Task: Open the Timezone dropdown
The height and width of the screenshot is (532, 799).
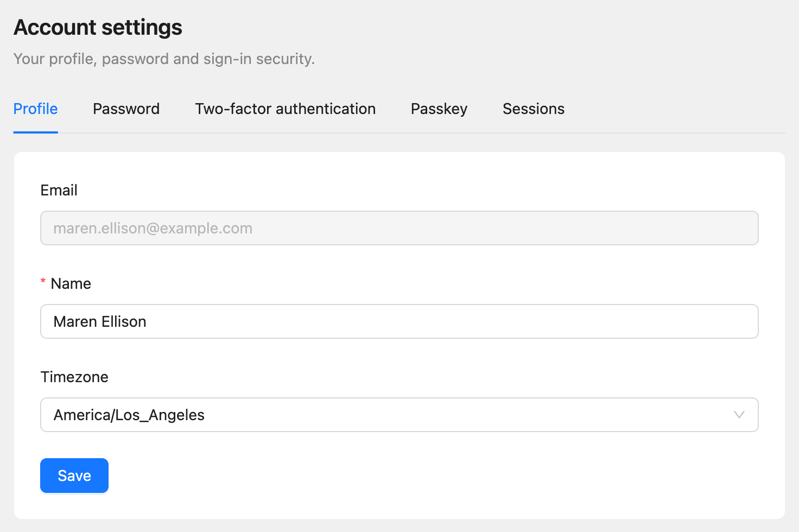Action: (x=399, y=415)
